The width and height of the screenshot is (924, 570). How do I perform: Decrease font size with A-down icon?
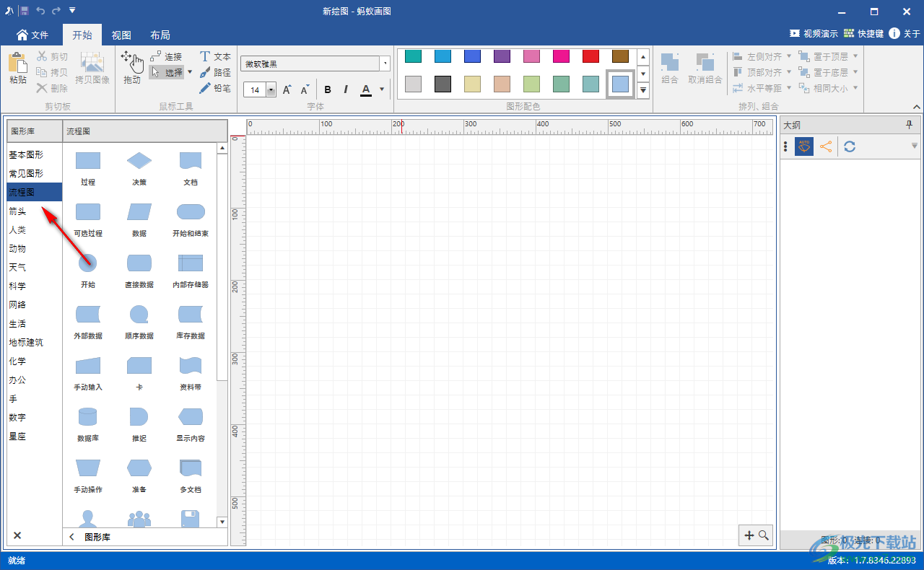pos(305,89)
